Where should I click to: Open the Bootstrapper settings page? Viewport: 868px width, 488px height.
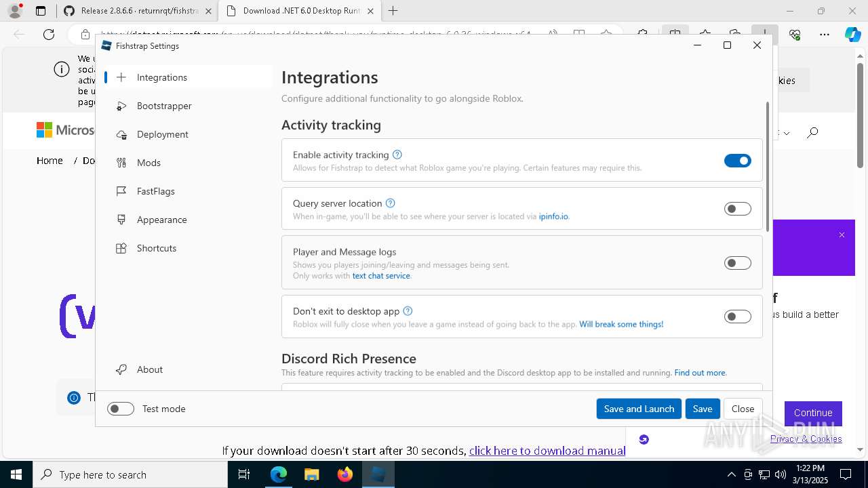188,106
